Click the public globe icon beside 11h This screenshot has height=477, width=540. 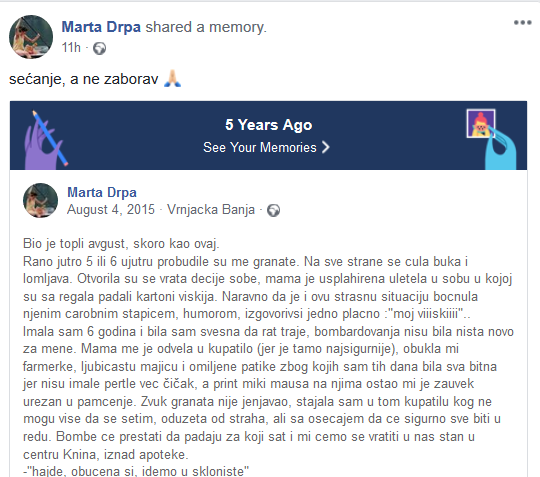(100, 48)
